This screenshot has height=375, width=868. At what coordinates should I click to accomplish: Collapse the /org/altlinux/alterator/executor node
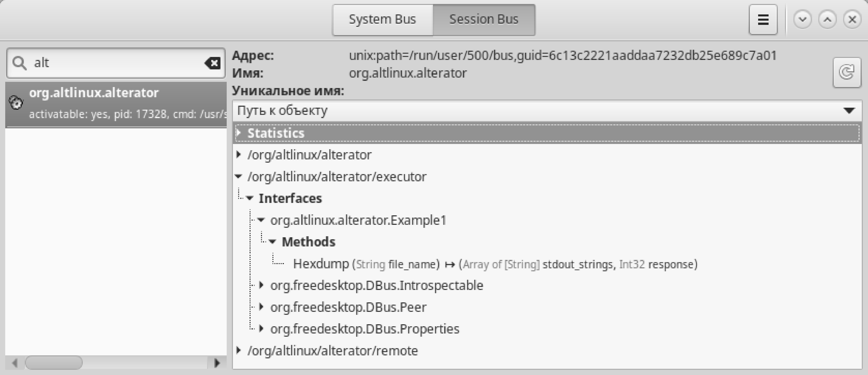pyautogui.click(x=239, y=176)
